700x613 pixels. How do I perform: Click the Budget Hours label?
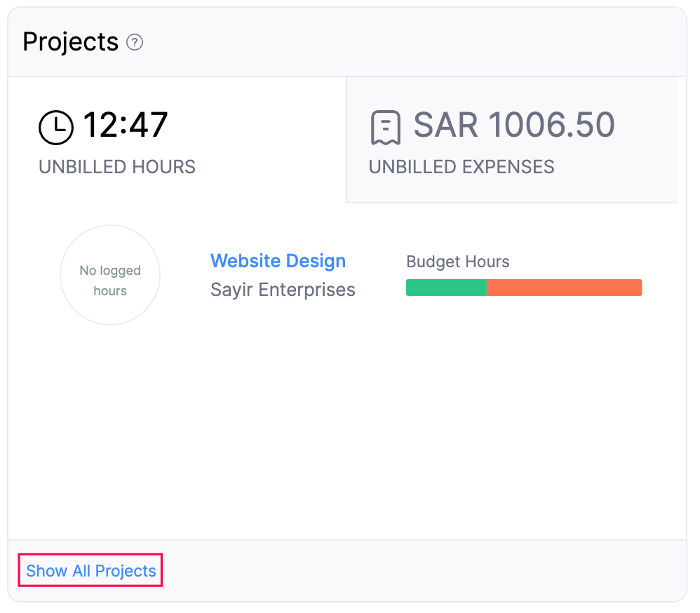coord(457,262)
